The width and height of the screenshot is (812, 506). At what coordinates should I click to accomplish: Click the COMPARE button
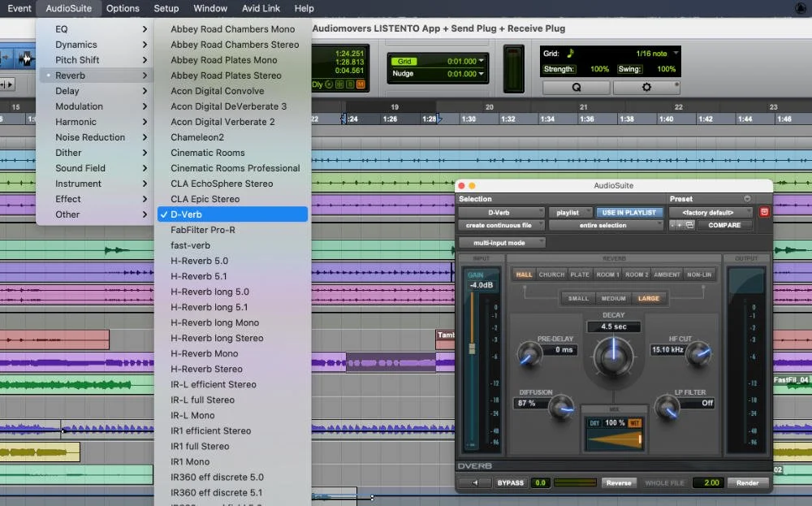[x=725, y=225]
